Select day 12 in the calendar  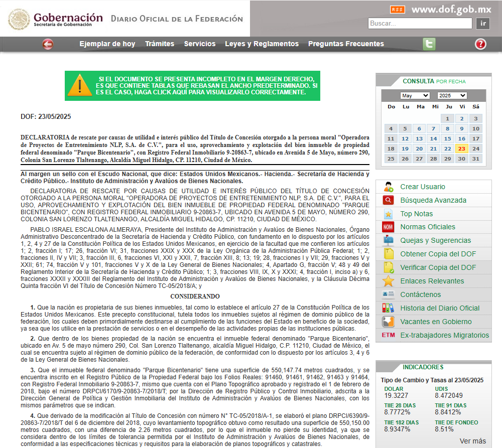point(405,138)
